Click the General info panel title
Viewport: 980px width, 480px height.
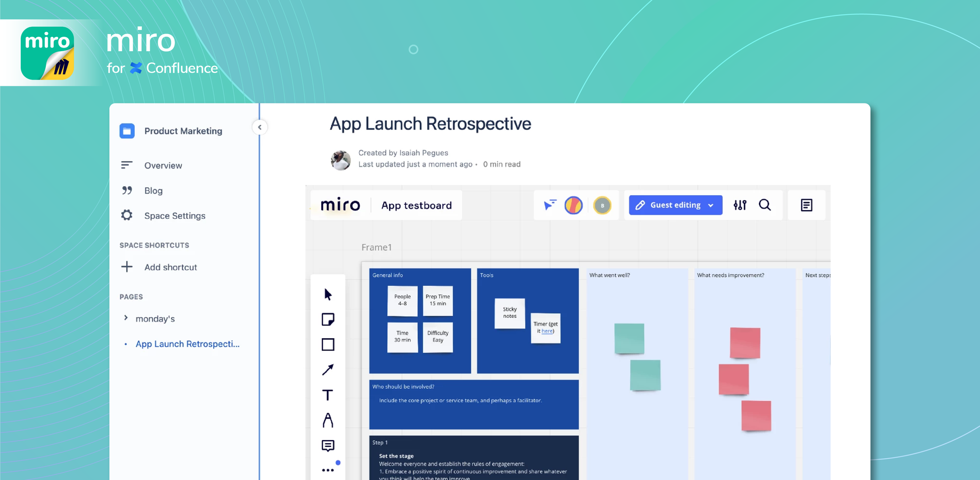click(x=387, y=275)
